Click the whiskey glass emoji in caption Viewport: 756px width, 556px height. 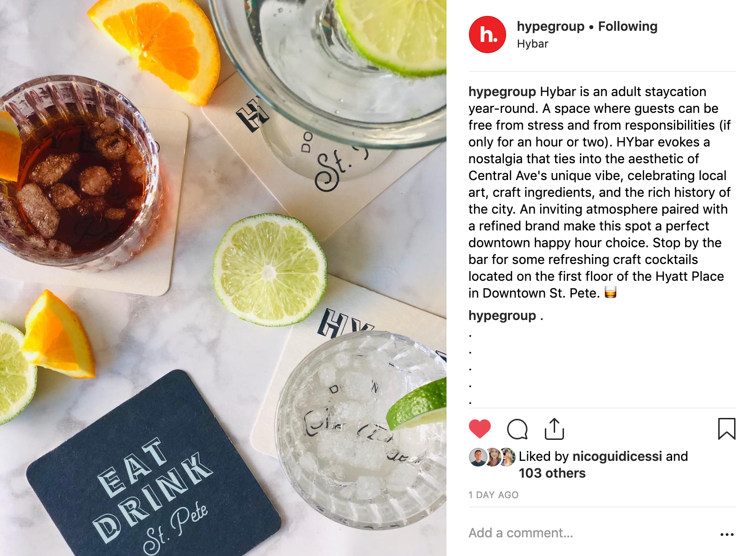(x=610, y=292)
